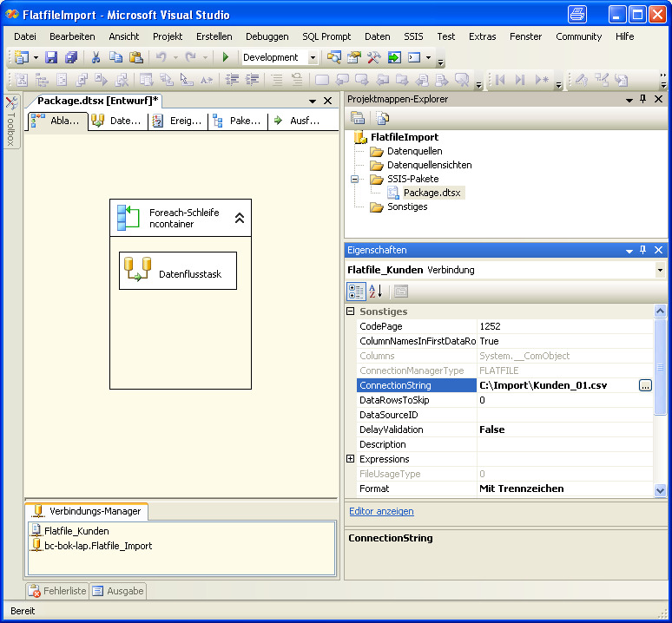Collapse the Sonstiges property category
The image size is (672, 623).
[x=350, y=311]
